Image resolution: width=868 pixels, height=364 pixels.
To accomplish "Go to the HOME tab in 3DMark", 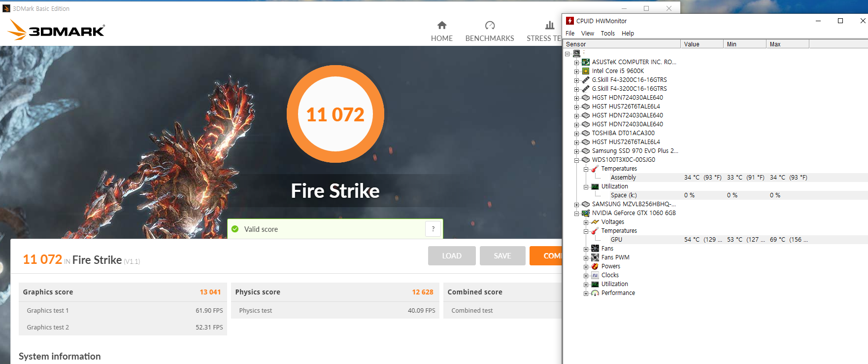I will [442, 32].
